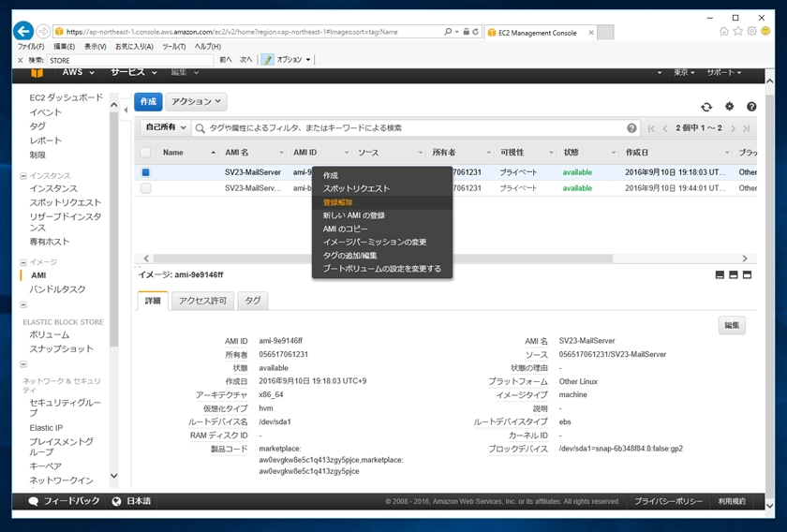Open スナップショット in the sidebar

click(x=61, y=348)
